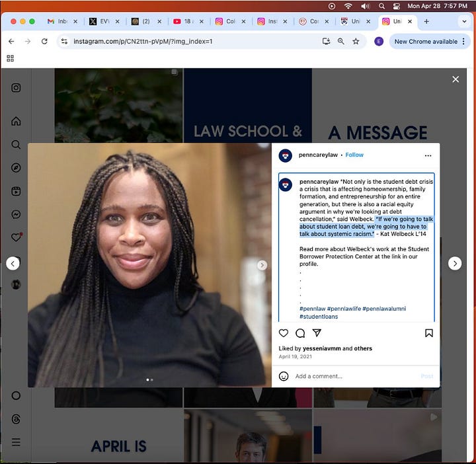Open Chrome apps grid in bookmarks bar

pos(11,58)
